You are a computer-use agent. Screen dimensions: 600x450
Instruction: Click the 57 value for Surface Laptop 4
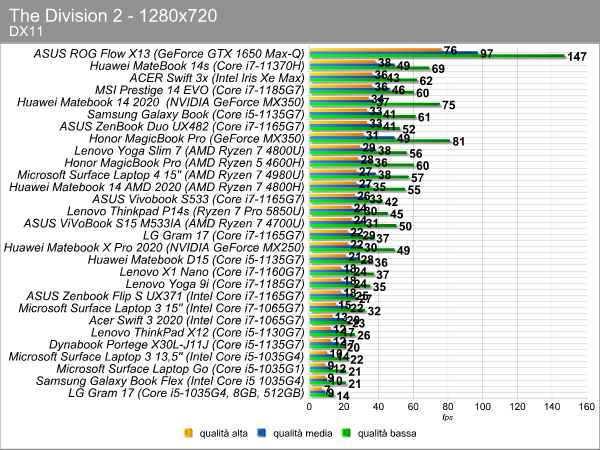click(x=417, y=178)
